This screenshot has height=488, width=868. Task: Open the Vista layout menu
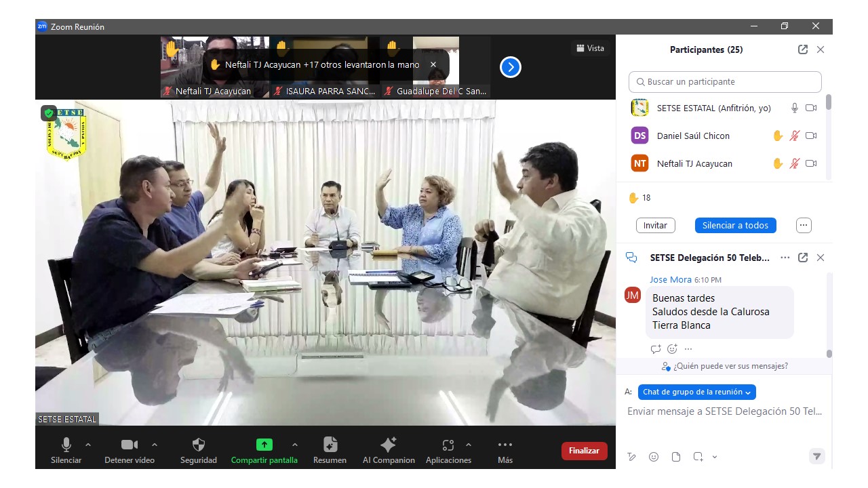590,48
